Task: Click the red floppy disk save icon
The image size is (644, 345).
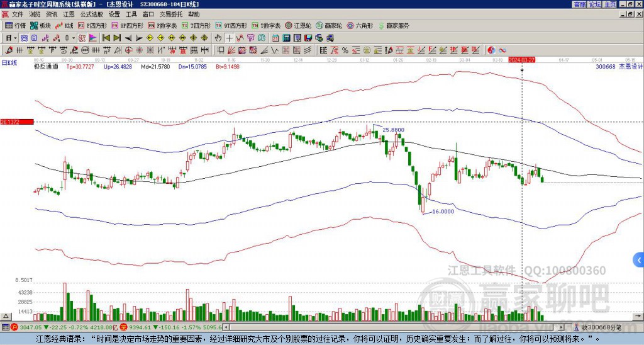Action: [308, 38]
